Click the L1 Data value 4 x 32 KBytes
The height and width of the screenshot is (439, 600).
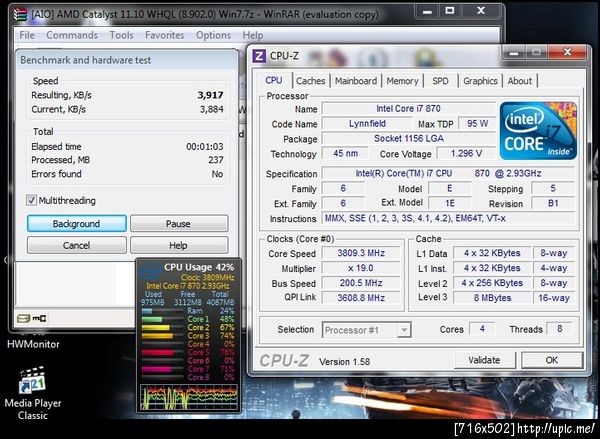(492, 253)
